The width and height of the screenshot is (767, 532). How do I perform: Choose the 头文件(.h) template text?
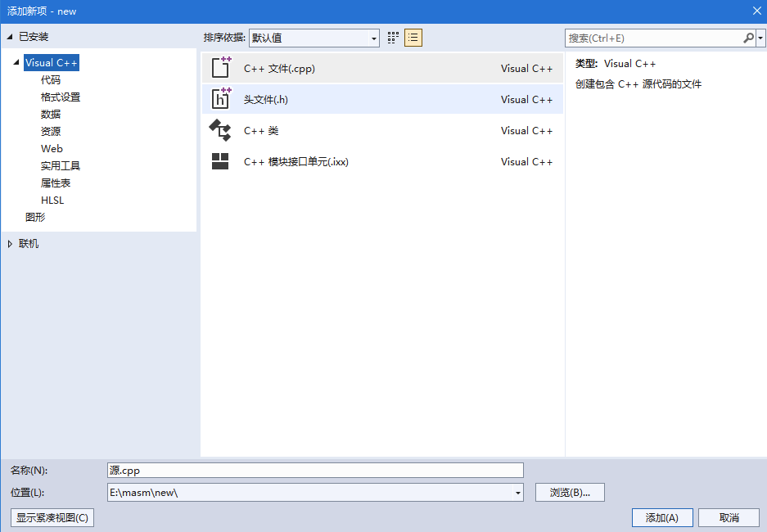pyautogui.click(x=265, y=100)
